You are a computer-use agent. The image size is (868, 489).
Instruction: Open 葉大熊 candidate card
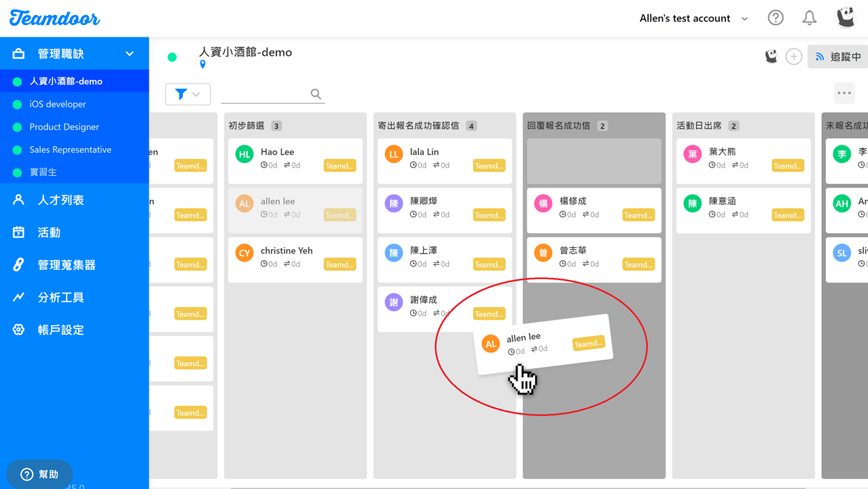(x=743, y=161)
